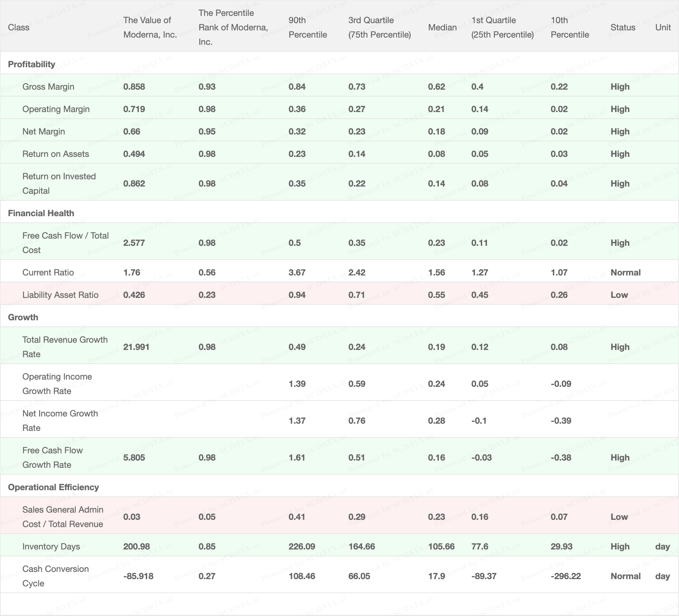
Task: Click the Net Income Growth Rate label
Action: (x=60, y=421)
